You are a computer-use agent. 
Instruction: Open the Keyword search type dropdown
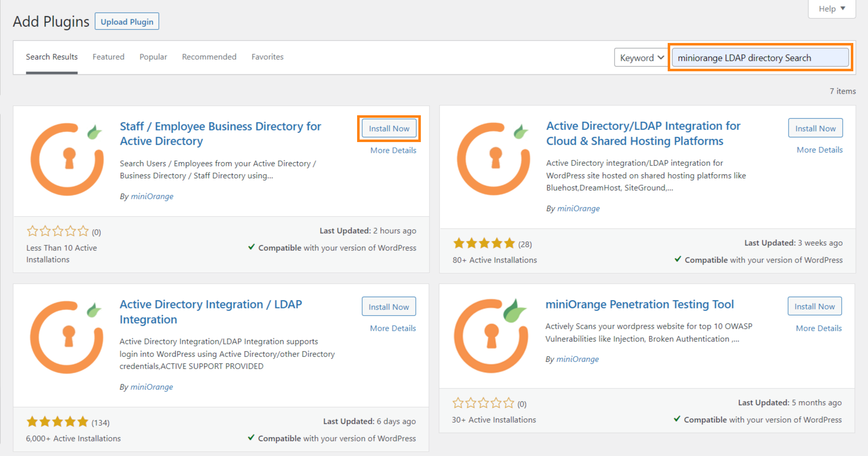(x=641, y=58)
